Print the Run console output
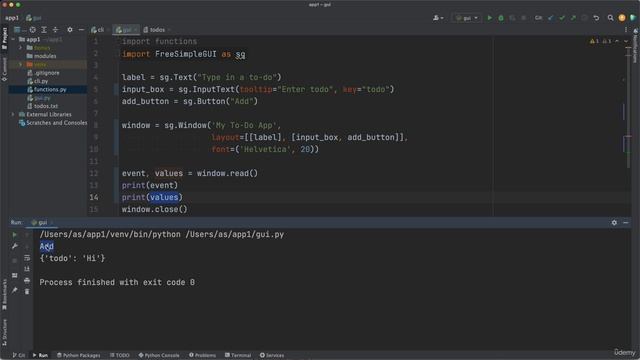 (27, 280)
